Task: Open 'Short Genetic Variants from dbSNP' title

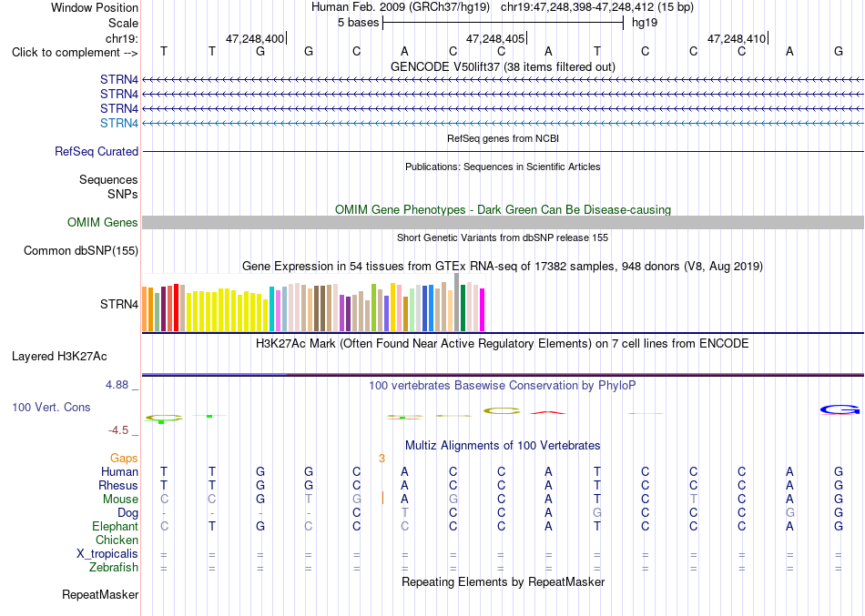Action: coord(503,237)
